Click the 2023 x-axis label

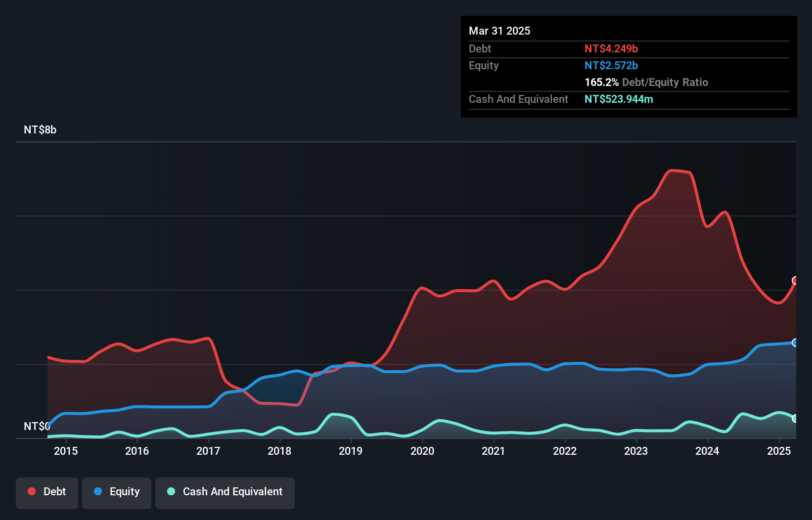click(636, 451)
